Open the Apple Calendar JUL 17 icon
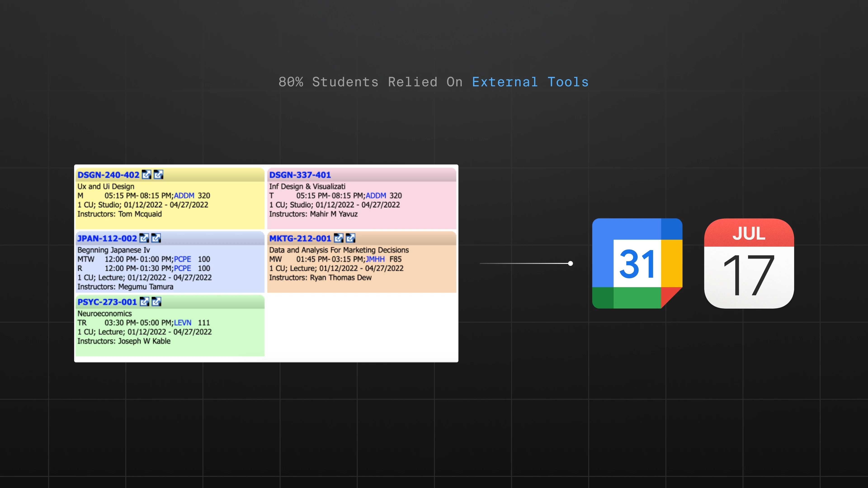Image resolution: width=868 pixels, height=488 pixels. coord(749,263)
